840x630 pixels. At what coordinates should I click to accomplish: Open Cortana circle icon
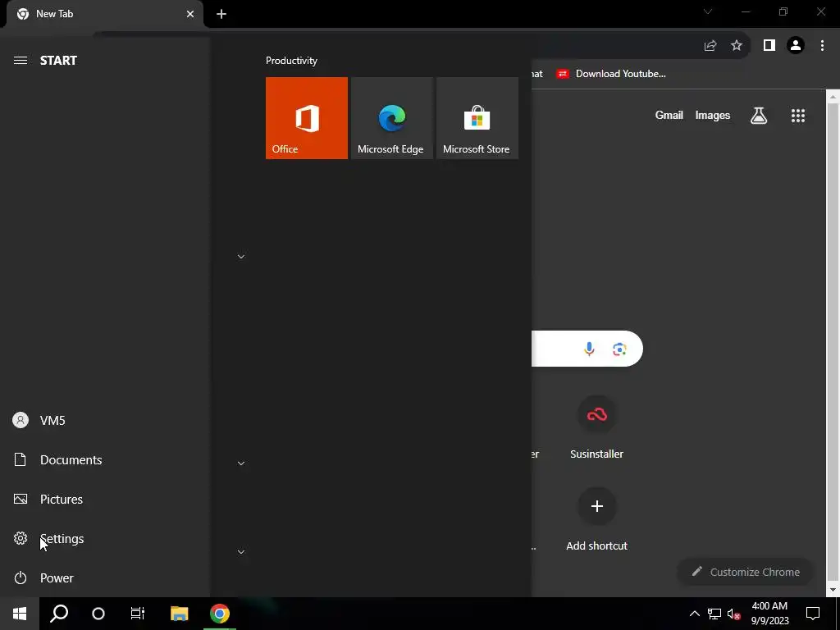(x=98, y=614)
